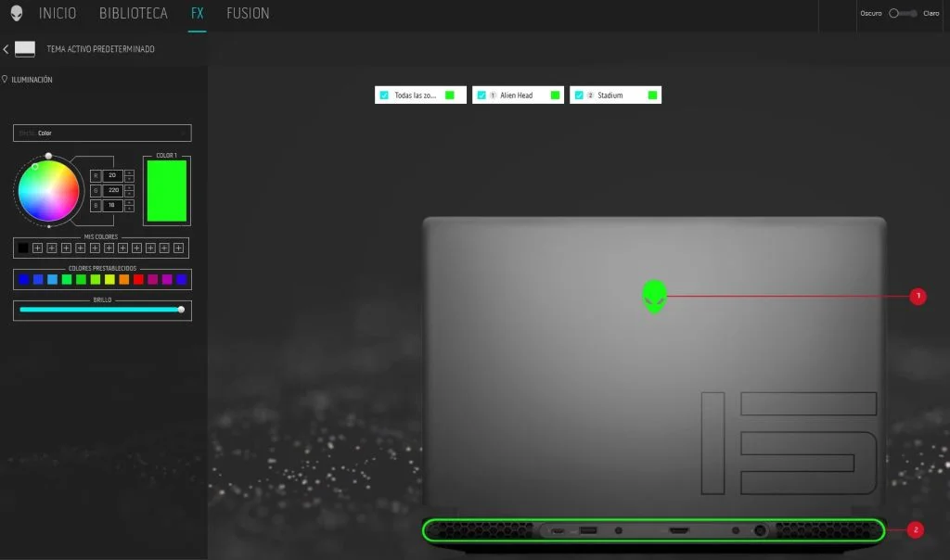Click the red zone 1 marker
950x560 pixels.
pos(918,296)
